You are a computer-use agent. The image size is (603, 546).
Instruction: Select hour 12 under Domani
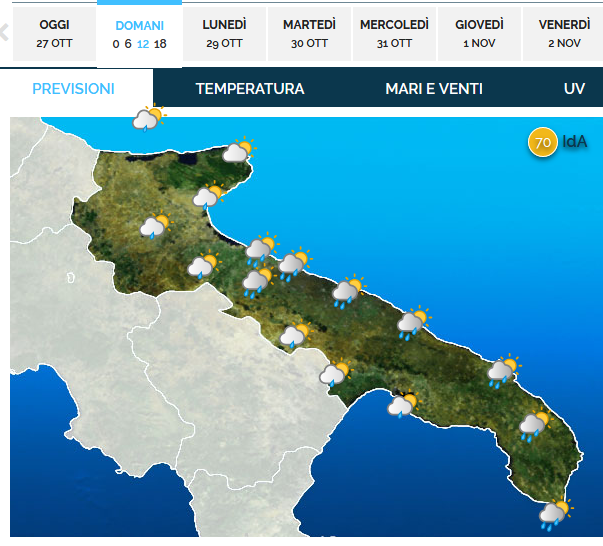143,44
